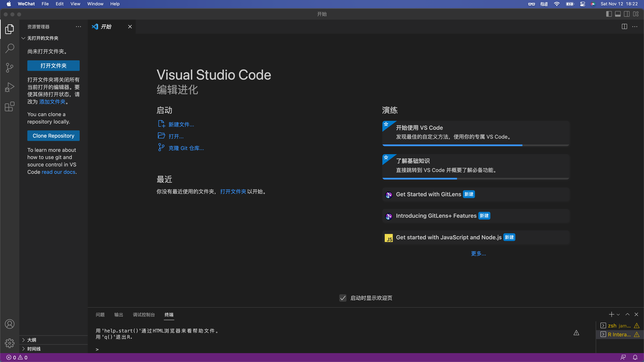Split the editor to the right
The height and width of the screenshot is (362, 644).
[624, 26]
